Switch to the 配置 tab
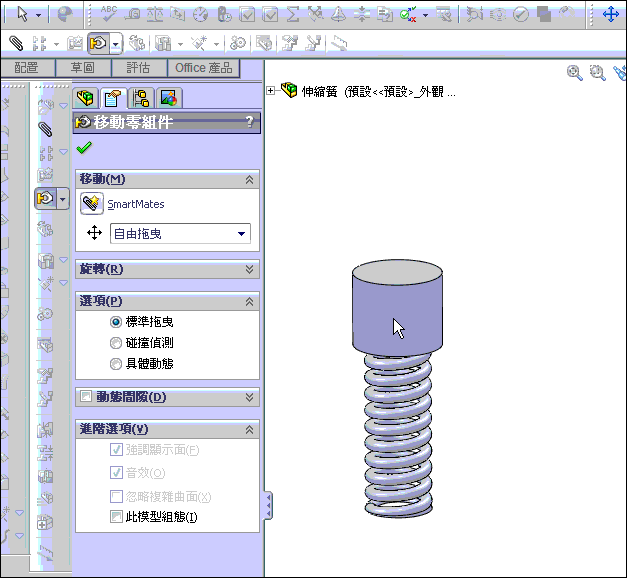Image resolution: width=627 pixels, height=578 pixels. (26, 68)
